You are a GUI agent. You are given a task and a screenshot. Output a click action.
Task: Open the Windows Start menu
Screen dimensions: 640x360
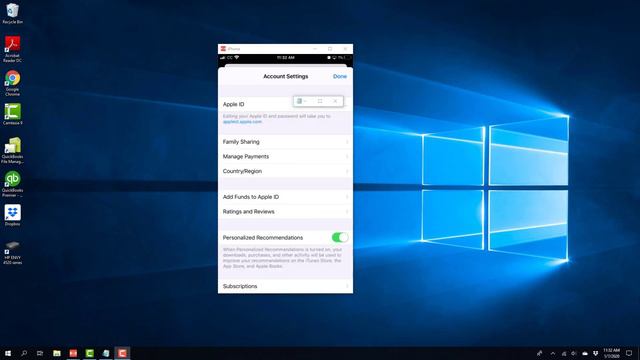click(x=8, y=353)
